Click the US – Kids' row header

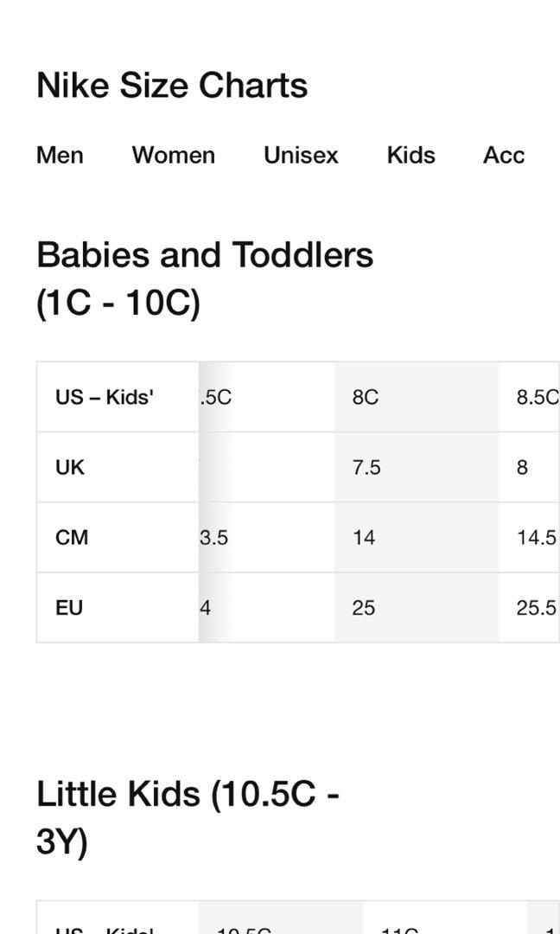pyautogui.click(x=118, y=397)
